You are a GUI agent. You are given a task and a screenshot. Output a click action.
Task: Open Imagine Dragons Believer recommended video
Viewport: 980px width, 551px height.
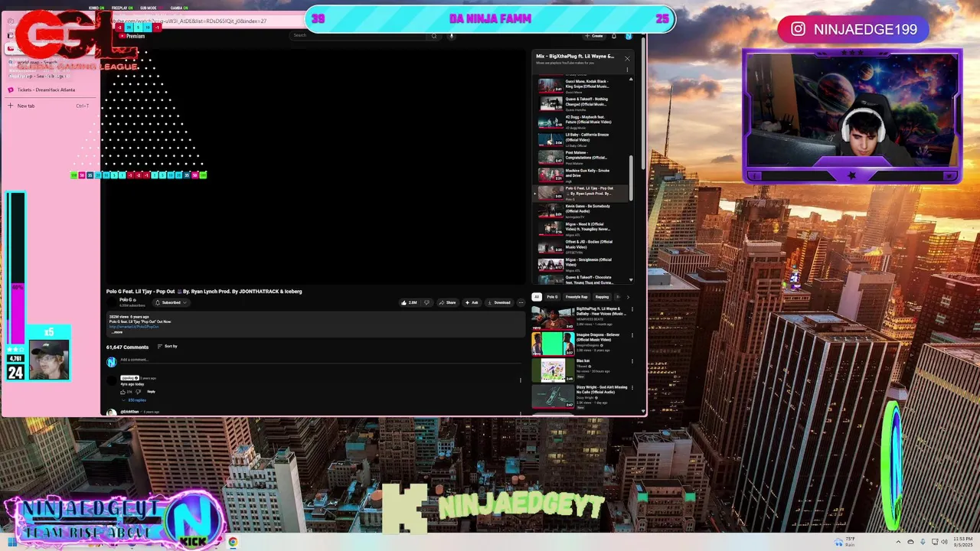click(x=580, y=343)
